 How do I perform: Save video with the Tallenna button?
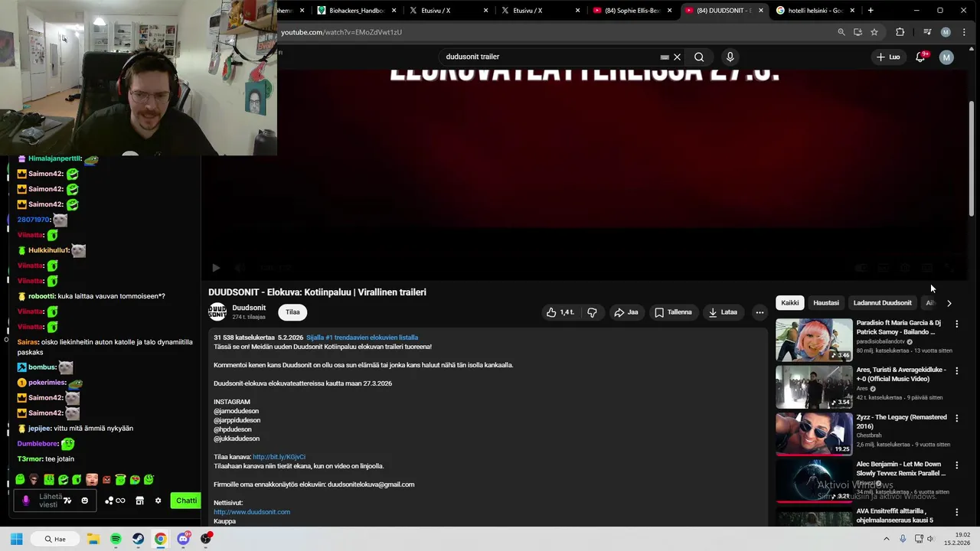pyautogui.click(x=673, y=312)
